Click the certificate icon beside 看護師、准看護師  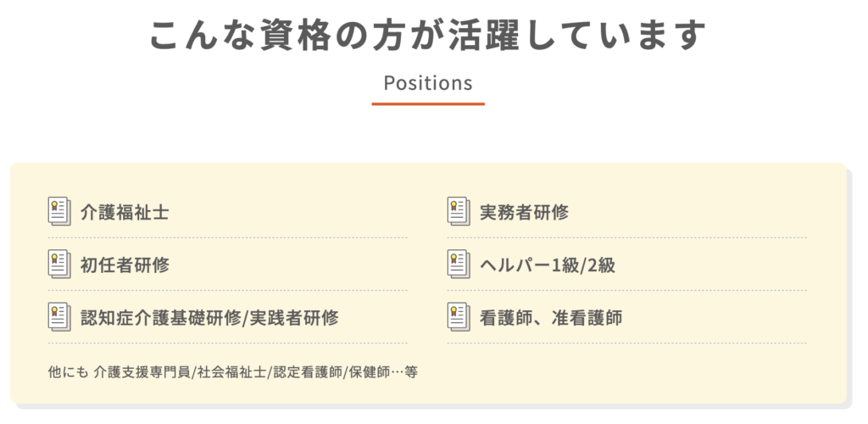click(459, 317)
